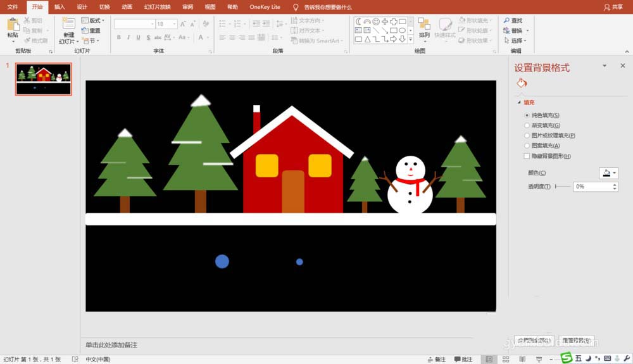Check Hide background graphics (隐藏背景图形)
The width and height of the screenshot is (633, 364).
click(527, 156)
